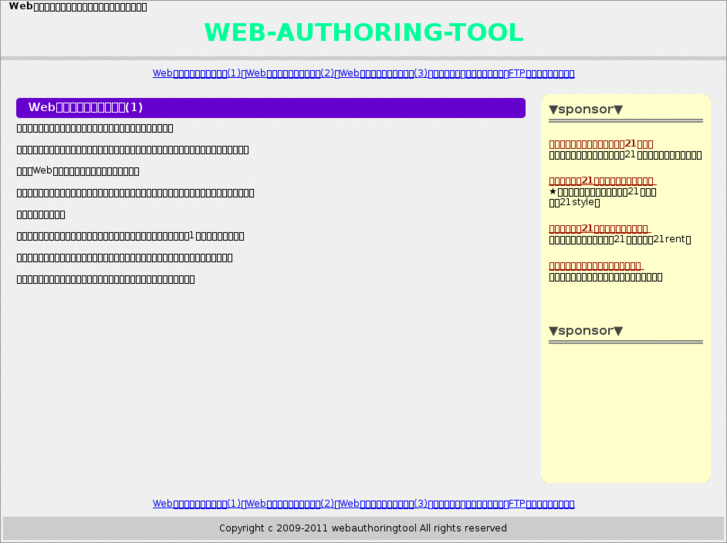This screenshot has width=727, height=545.
Task: Click the bold 'Web' tagline at page top-left
Action: tap(78, 6)
